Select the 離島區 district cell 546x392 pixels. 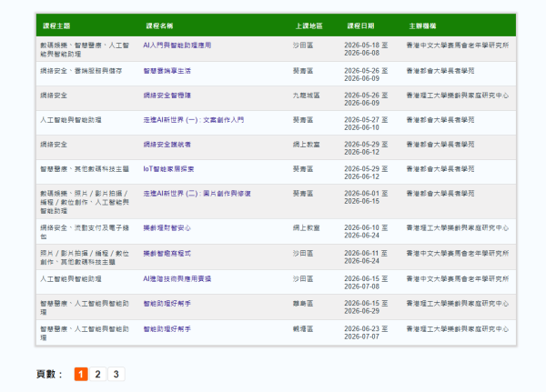pos(303,304)
